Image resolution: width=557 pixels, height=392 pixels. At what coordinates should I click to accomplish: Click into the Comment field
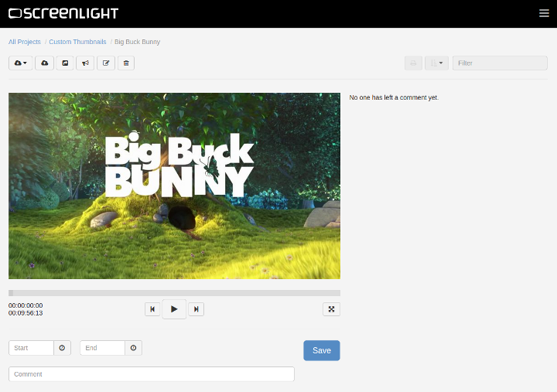point(152,374)
